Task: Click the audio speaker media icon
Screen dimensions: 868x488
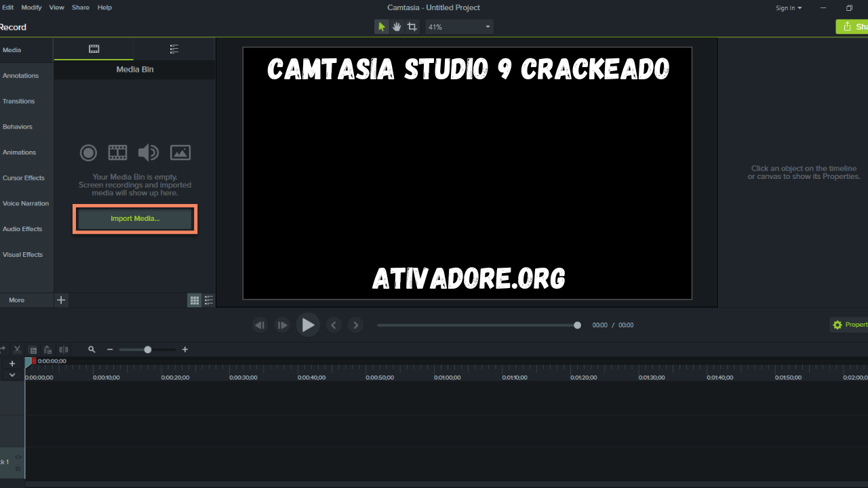Action: pyautogui.click(x=149, y=152)
